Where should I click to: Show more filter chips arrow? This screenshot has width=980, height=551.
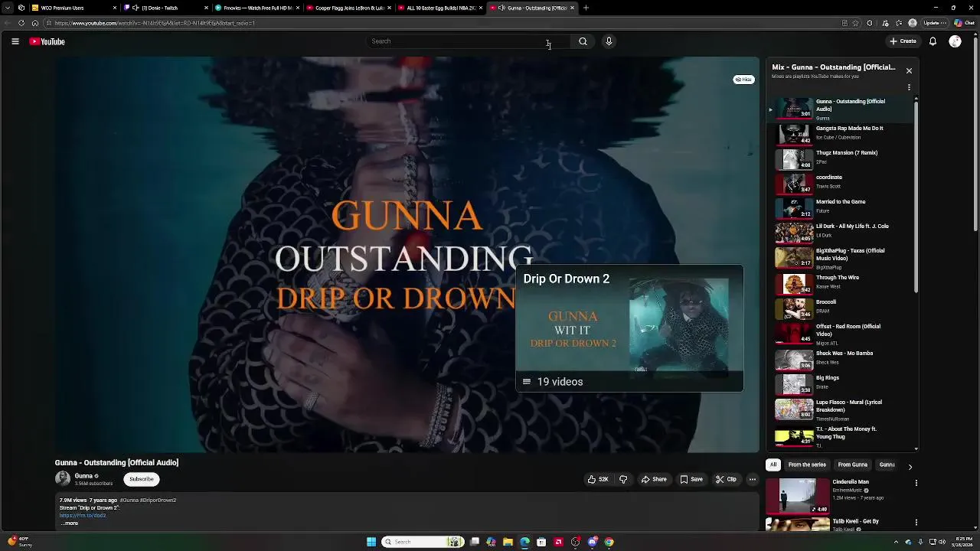point(910,465)
